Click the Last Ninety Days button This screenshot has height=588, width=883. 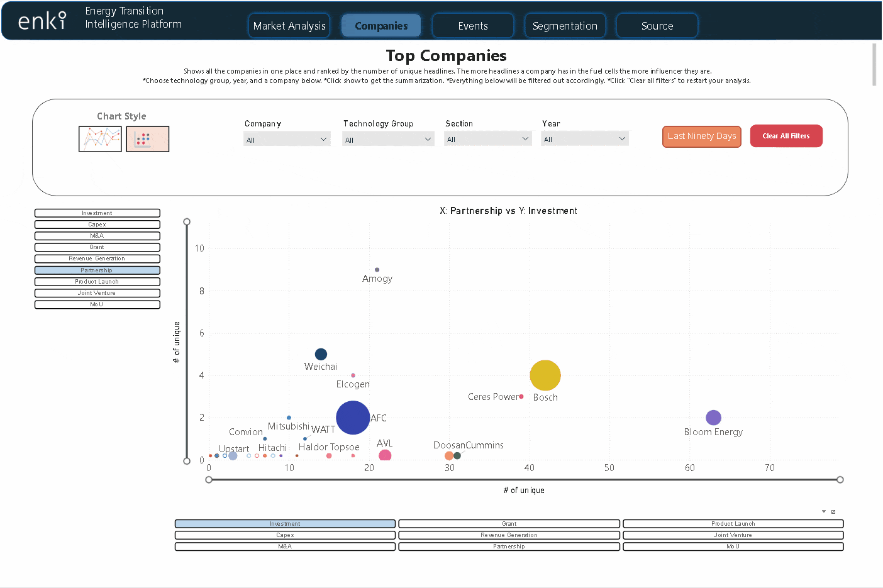(701, 136)
